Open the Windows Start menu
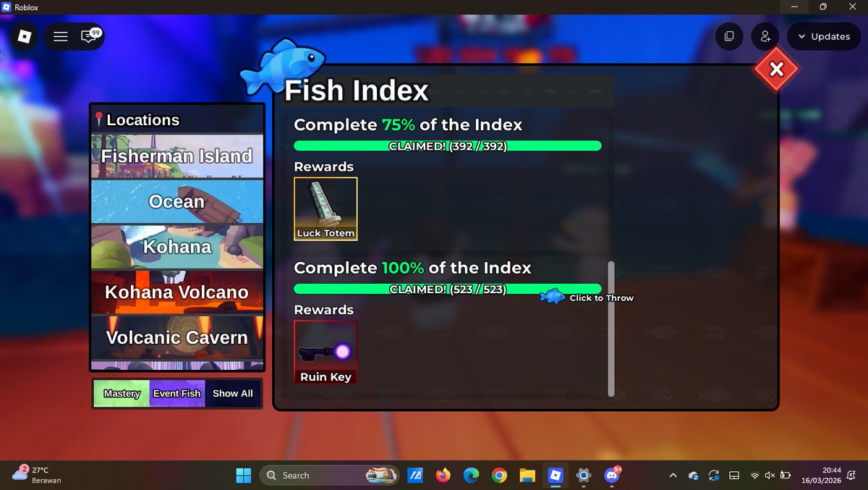The image size is (868, 490). coord(244,476)
